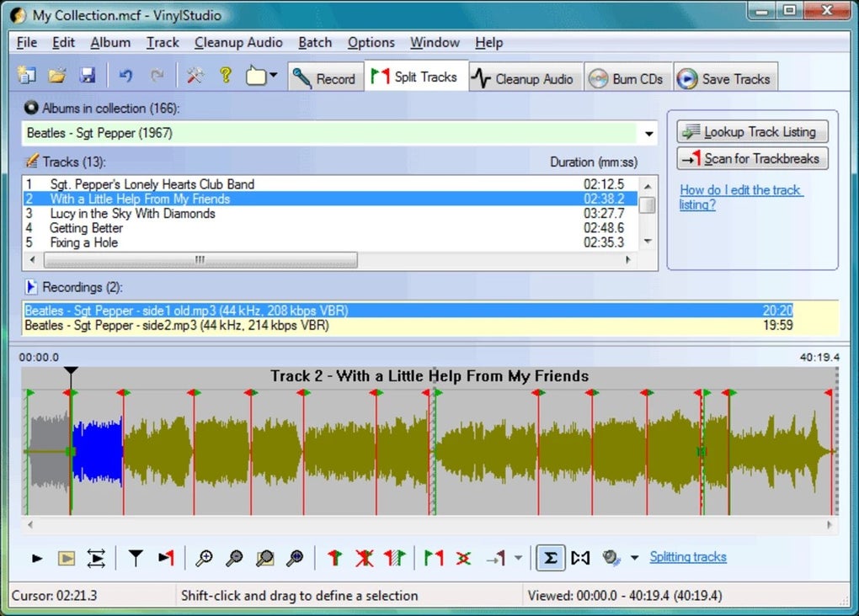Image resolution: width=859 pixels, height=616 pixels.
Task: Click the Lookup Track Listing button
Action: coord(752,131)
